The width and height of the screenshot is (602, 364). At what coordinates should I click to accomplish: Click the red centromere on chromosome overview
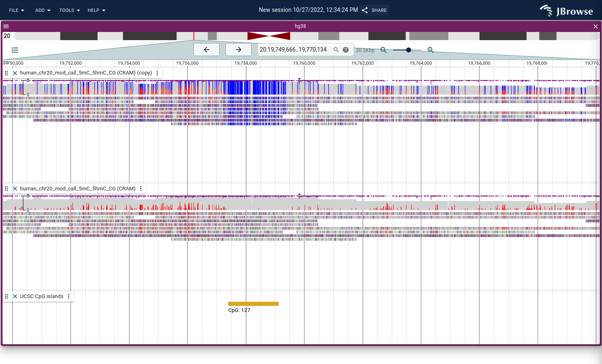(x=269, y=36)
